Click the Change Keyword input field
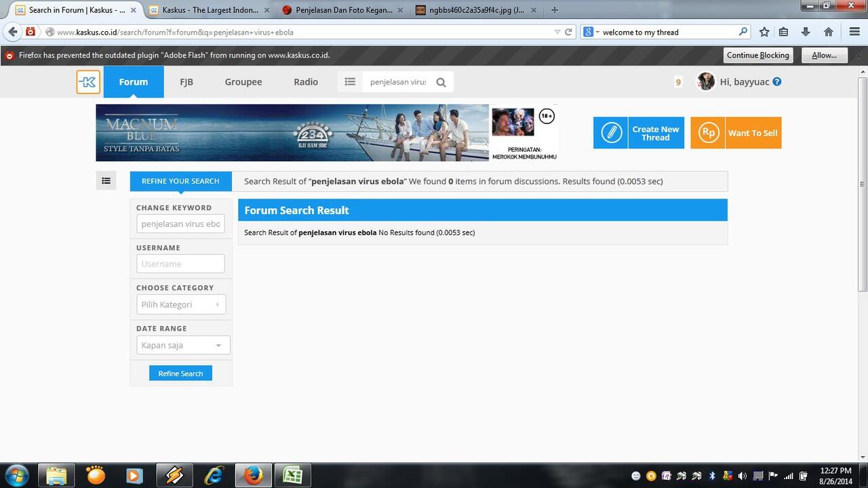Viewport: 868px width, 488px height. (180, 224)
